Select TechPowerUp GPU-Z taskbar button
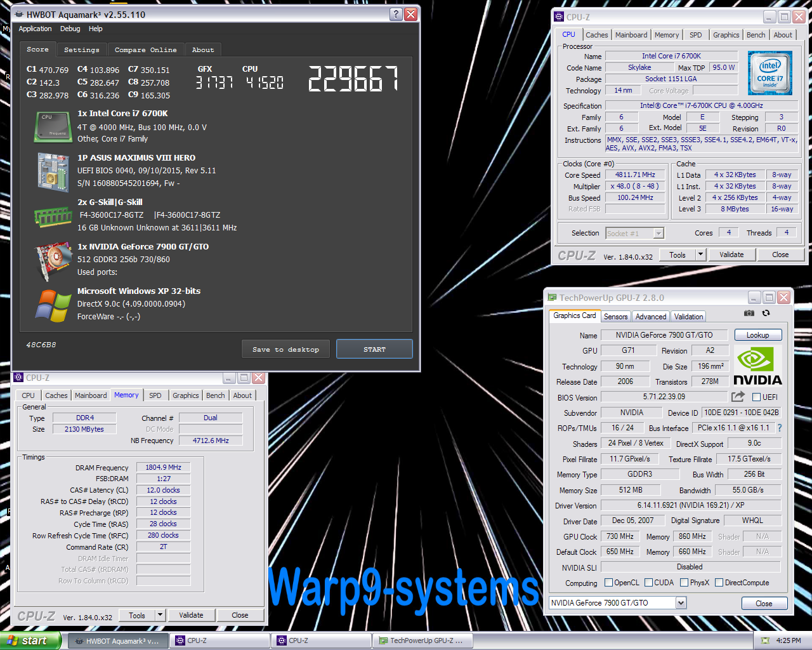The width and height of the screenshot is (812, 650). coord(422,640)
